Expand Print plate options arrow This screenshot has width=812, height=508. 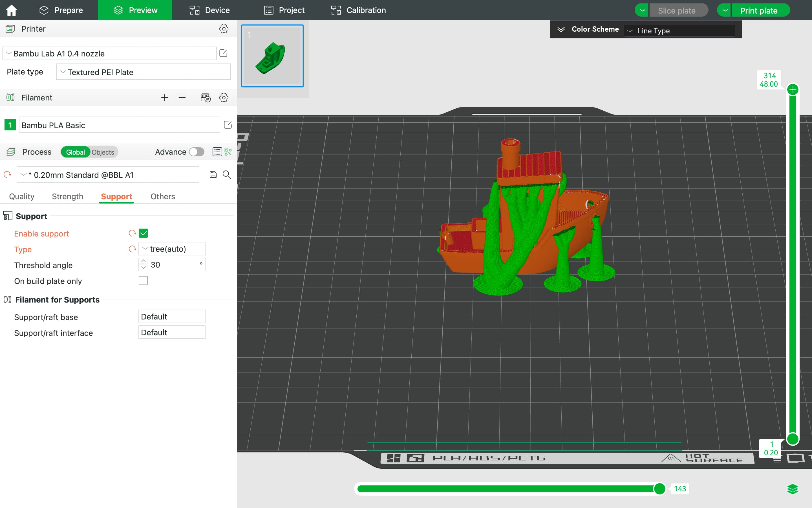pyautogui.click(x=724, y=10)
